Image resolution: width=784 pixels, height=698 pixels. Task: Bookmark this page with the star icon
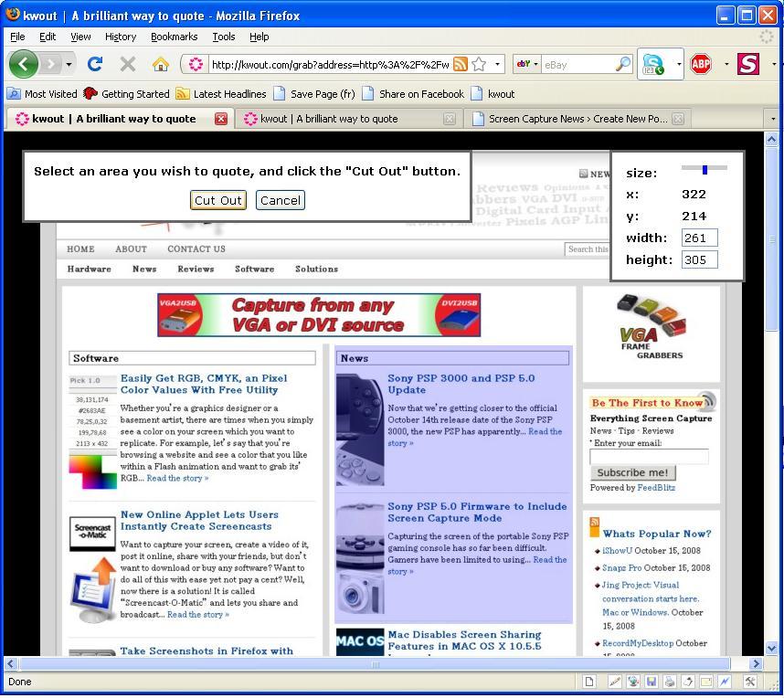pos(479,64)
